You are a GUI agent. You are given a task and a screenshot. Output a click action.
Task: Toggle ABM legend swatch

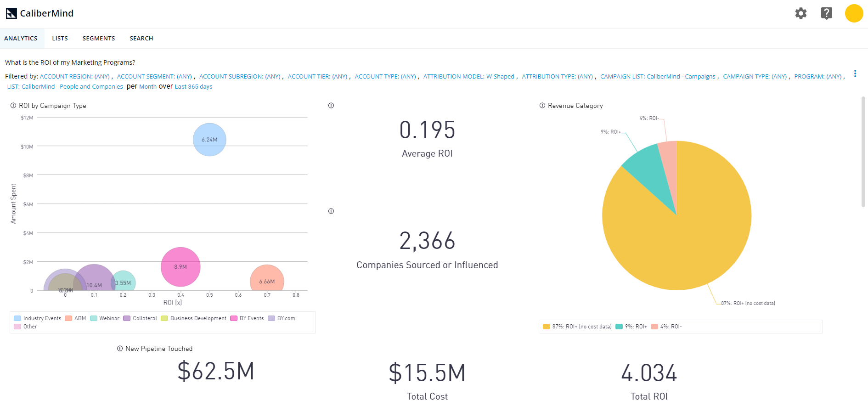point(68,318)
